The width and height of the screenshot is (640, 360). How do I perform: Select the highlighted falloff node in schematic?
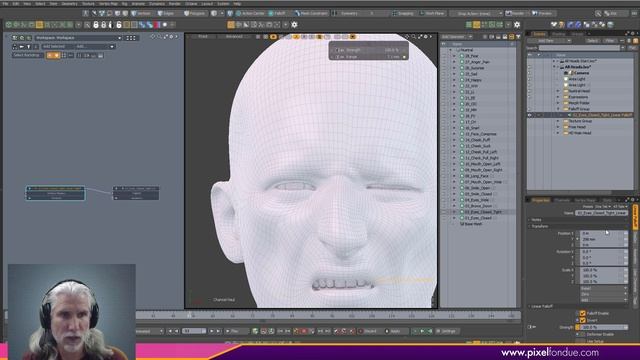click(56, 193)
